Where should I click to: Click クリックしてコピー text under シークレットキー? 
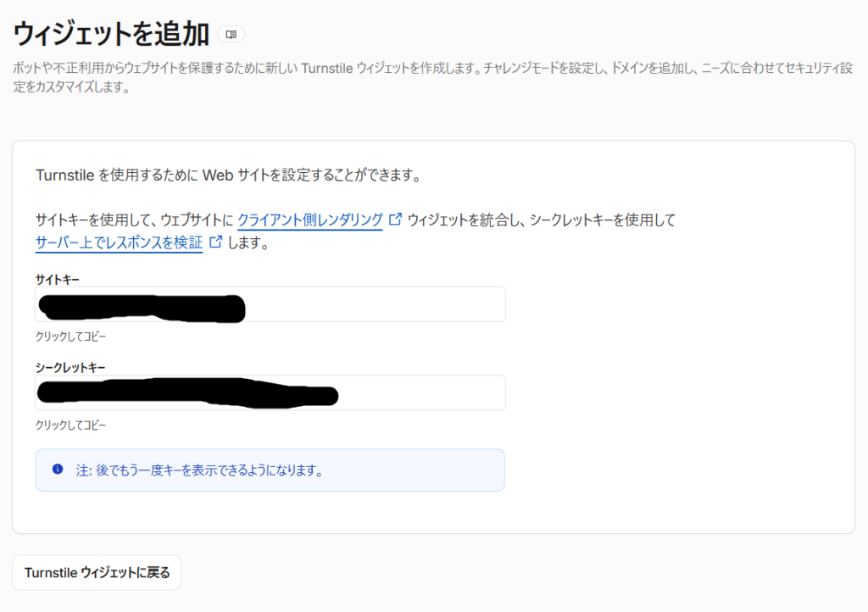(x=71, y=425)
